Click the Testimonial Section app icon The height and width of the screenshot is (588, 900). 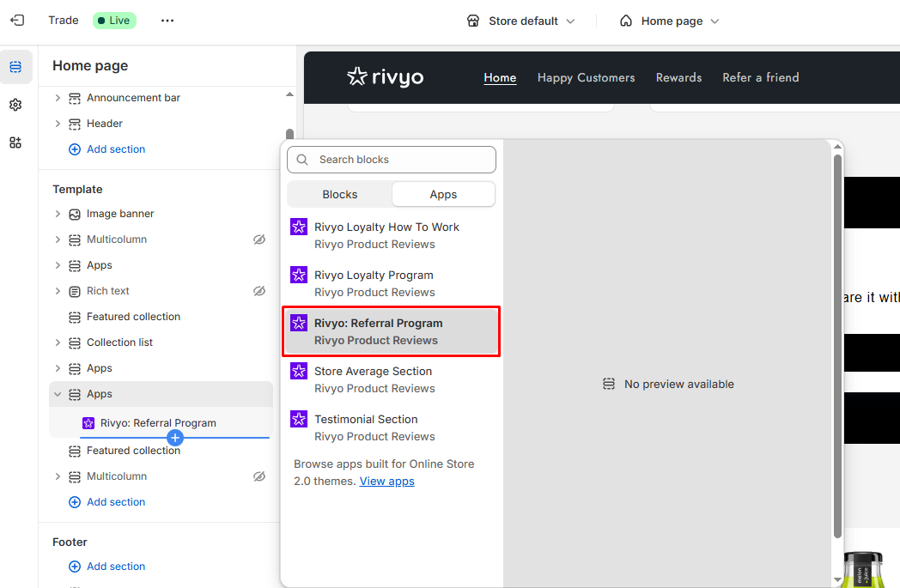[299, 420]
